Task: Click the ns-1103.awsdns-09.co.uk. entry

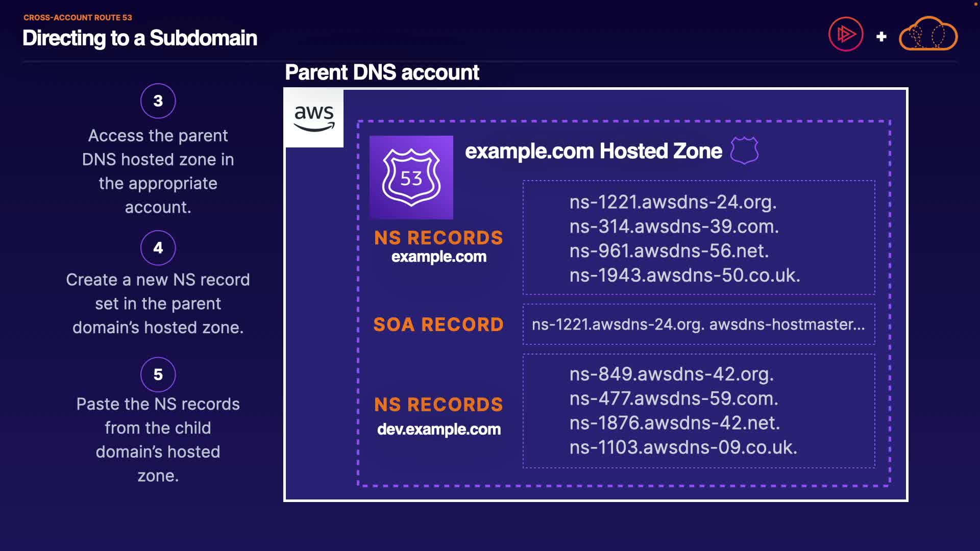Action: coord(683,447)
